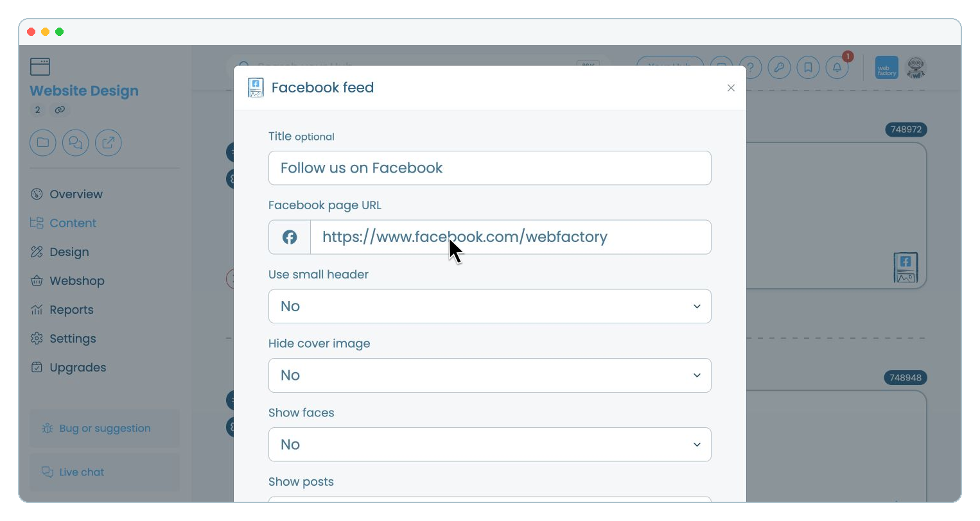The height and width of the screenshot is (521, 980).
Task: Click the key icon in top bar
Action: [779, 67]
